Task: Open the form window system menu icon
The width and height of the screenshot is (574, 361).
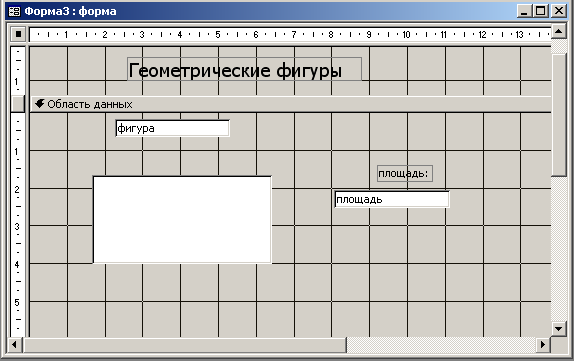Action: 14,11
